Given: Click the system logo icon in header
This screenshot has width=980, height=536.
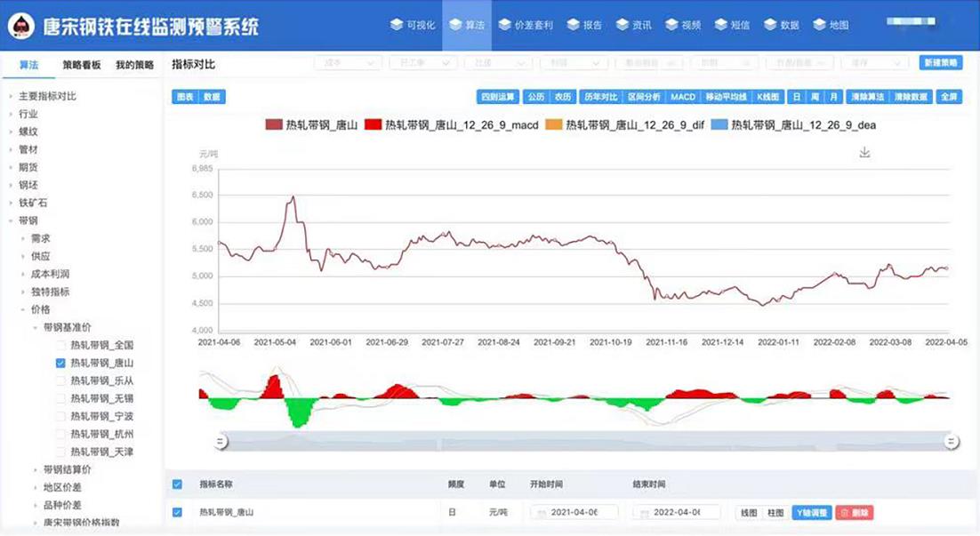Looking at the screenshot, I should click(x=21, y=26).
